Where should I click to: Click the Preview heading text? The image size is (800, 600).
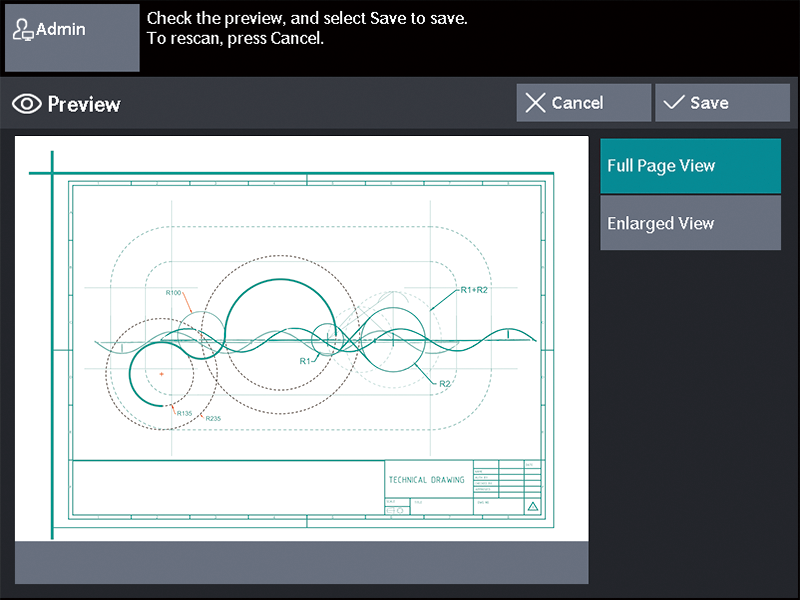click(84, 104)
